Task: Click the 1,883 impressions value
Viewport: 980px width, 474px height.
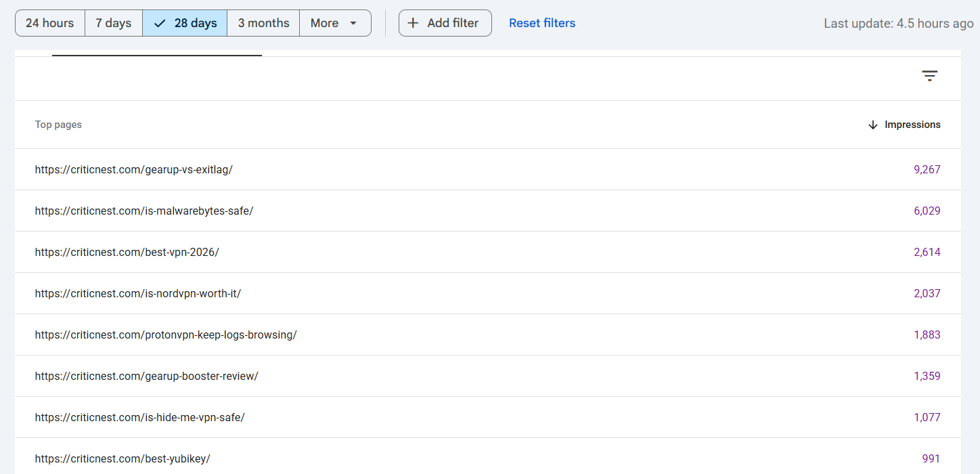Action: (927, 335)
